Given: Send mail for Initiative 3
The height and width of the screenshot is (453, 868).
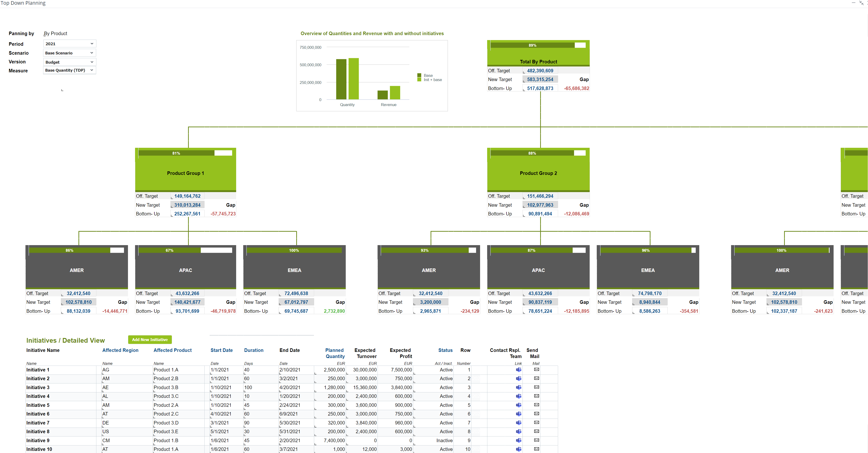Looking at the screenshot, I should (536, 387).
